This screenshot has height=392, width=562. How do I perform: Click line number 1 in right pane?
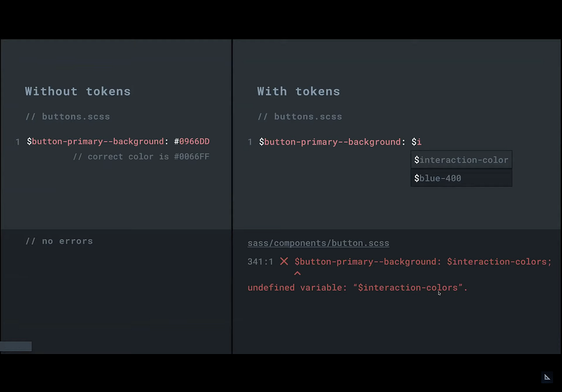click(x=250, y=142)
